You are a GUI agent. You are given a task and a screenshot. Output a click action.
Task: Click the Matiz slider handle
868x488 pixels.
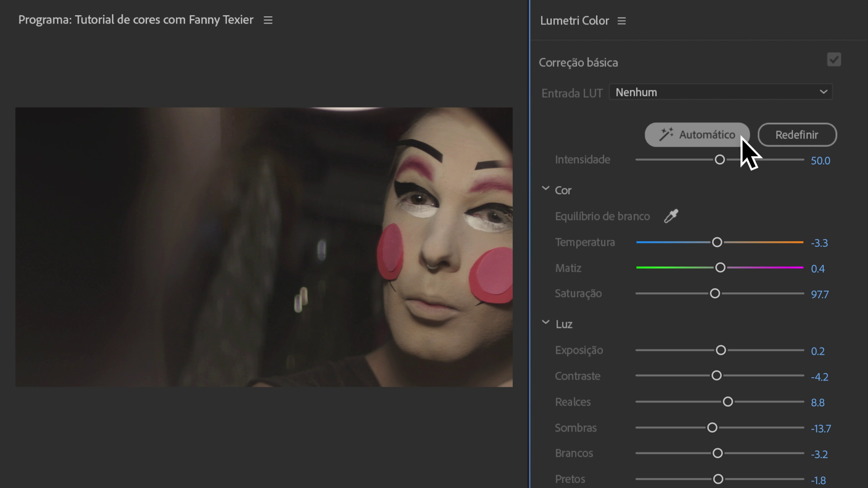click(721, 268)
